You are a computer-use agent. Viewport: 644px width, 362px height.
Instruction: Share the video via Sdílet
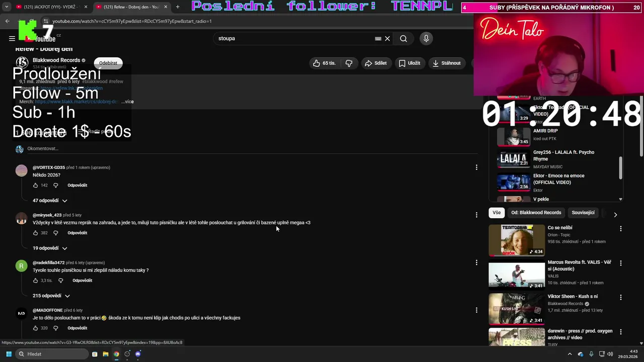pos(375,63)
